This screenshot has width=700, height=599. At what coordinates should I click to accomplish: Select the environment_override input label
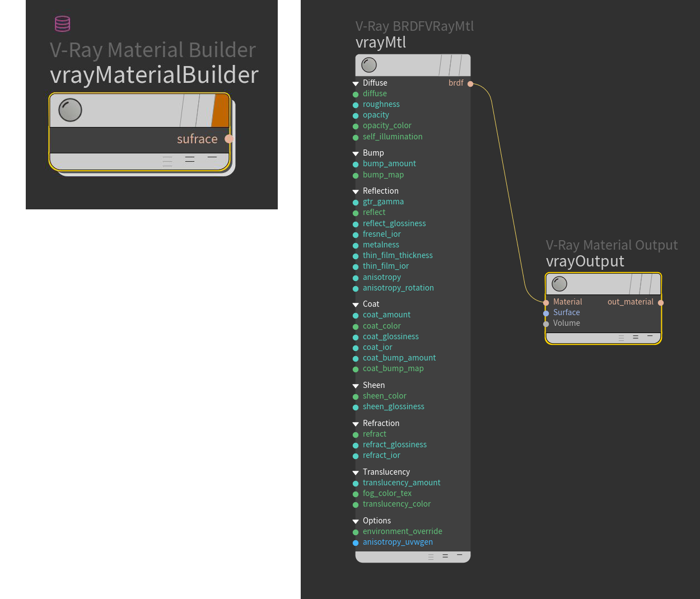pos(403,531)
